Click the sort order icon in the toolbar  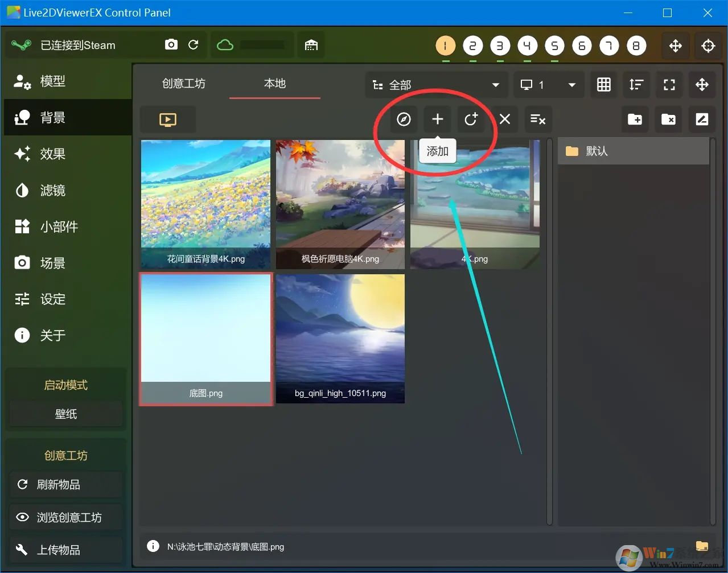(636, 84)
